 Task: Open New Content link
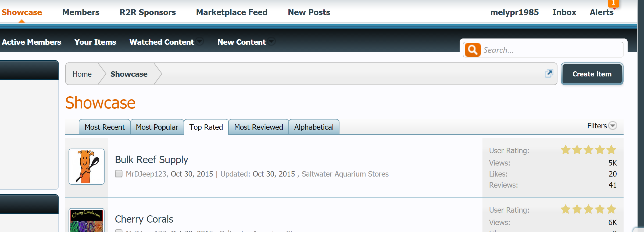click(241, 42)
